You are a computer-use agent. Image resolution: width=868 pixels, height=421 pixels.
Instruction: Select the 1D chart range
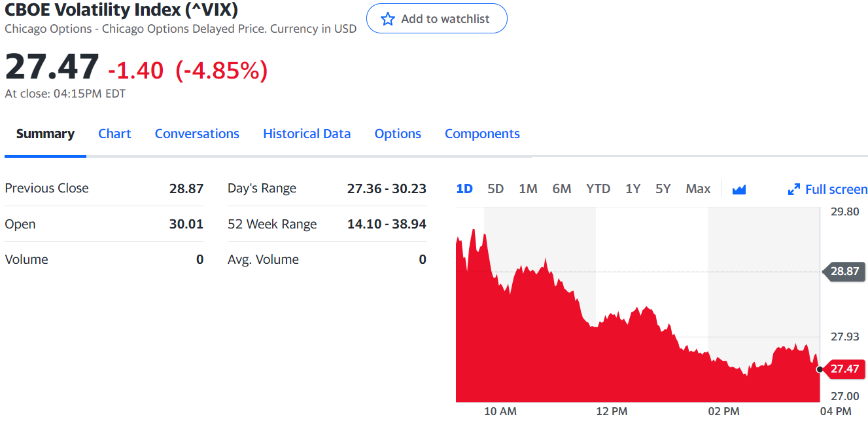point(464,189)
